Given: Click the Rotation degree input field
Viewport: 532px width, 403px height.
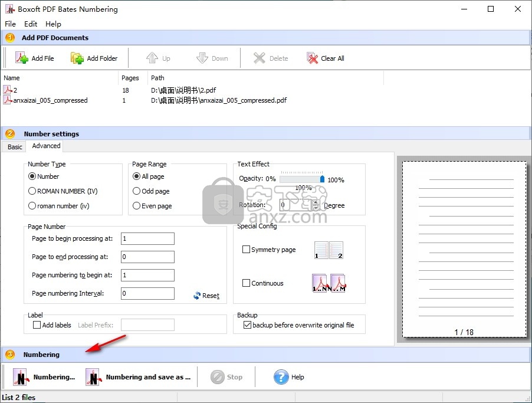Looking at the screenshot, I should tap(295, 205).
